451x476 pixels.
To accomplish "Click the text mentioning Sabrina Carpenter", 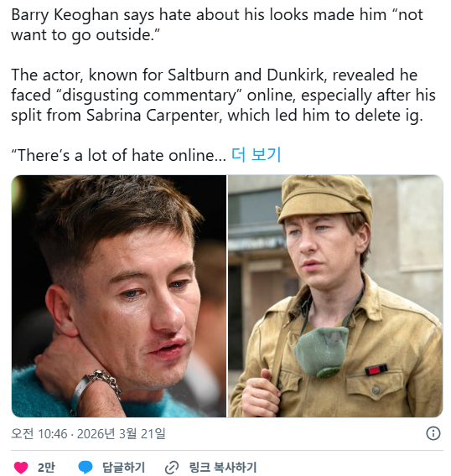I will click(154, 115).
